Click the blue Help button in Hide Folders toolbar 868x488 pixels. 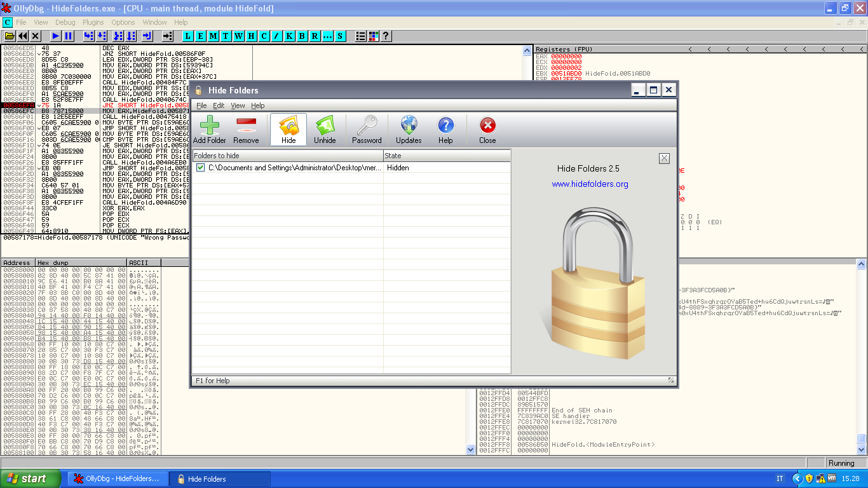pos(445,130)
